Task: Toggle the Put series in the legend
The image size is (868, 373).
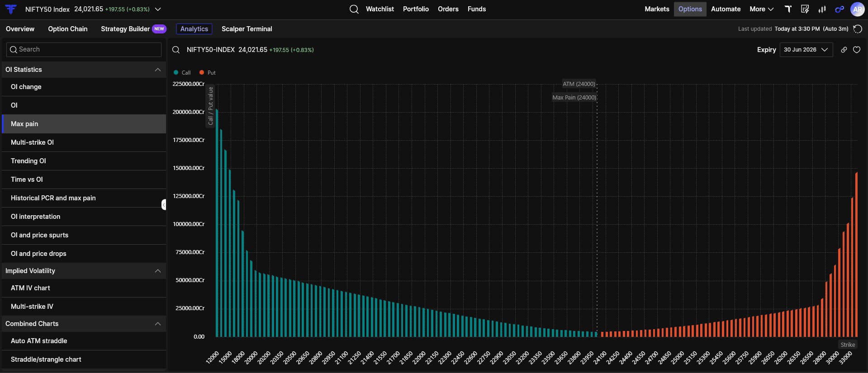Action: pos(208,72)
